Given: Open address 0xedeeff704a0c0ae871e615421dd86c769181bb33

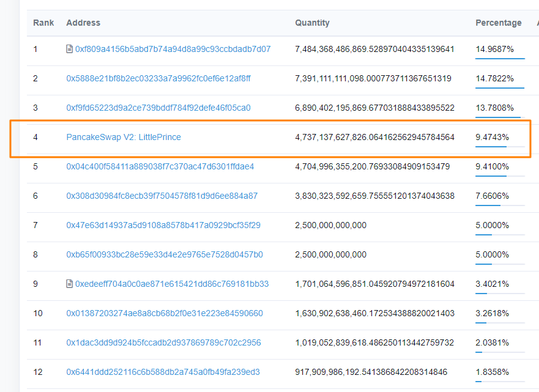Looking at the screenshot, I should [x=172, y=284].
